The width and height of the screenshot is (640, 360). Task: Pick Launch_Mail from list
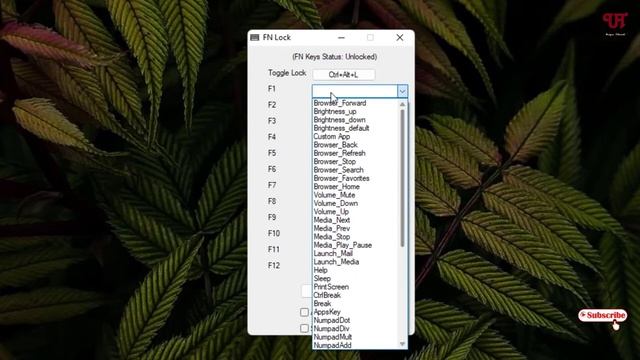coord(333,253)
